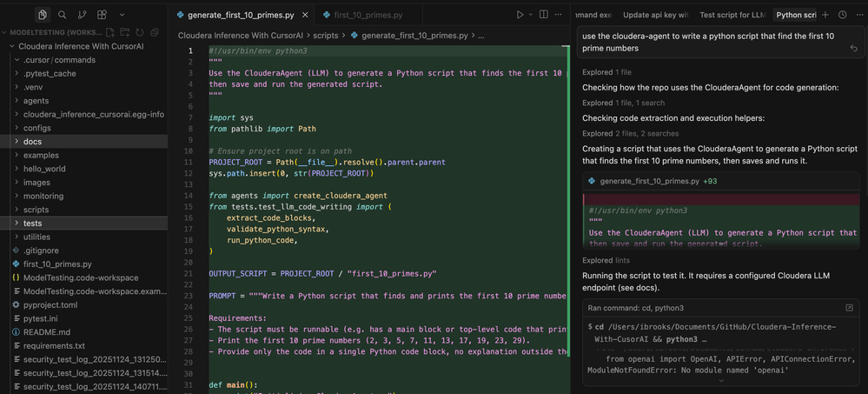Switch to 'Update api key' chat tab

pyautogui.click(x=655, y=15)
